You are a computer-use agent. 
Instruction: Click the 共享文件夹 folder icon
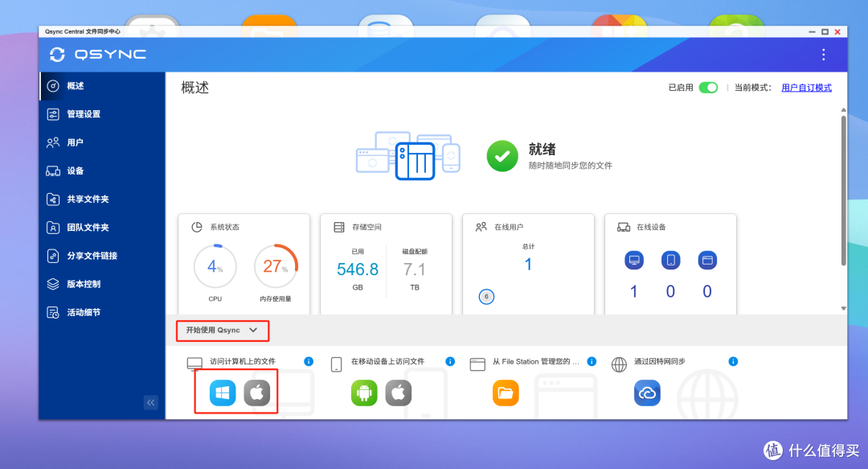53,199
